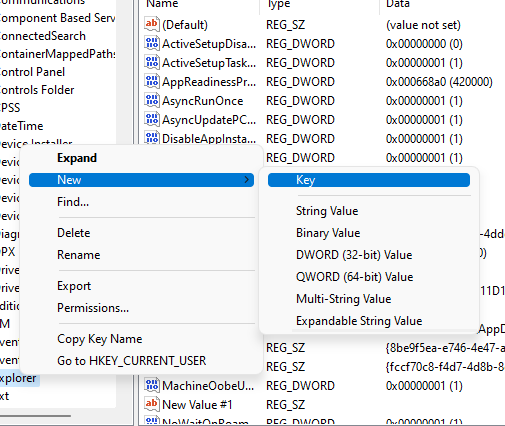Viewport: 505px width, 426px height.
Task: Click the AsyncUpdatePC... DWORD icon
Action: pos(152,120)
